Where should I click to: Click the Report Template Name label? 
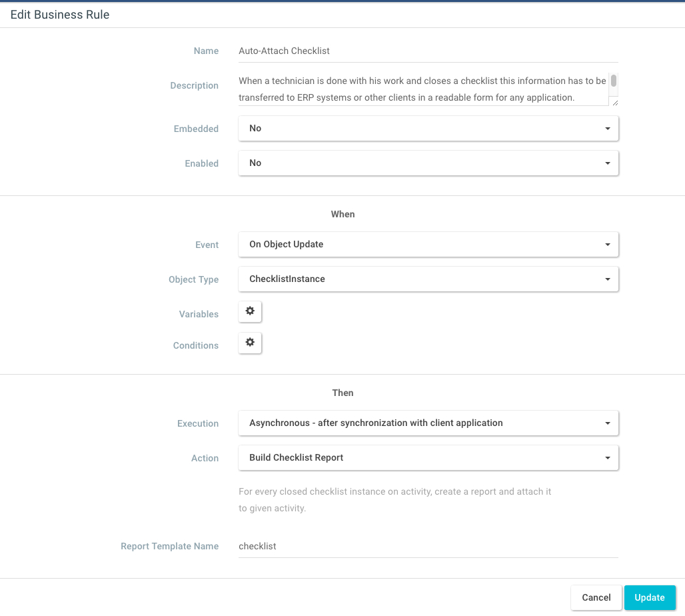169,546
